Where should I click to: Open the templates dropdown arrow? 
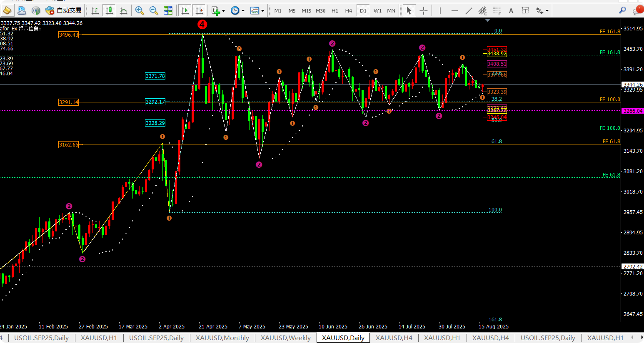(x=262, y=11)
